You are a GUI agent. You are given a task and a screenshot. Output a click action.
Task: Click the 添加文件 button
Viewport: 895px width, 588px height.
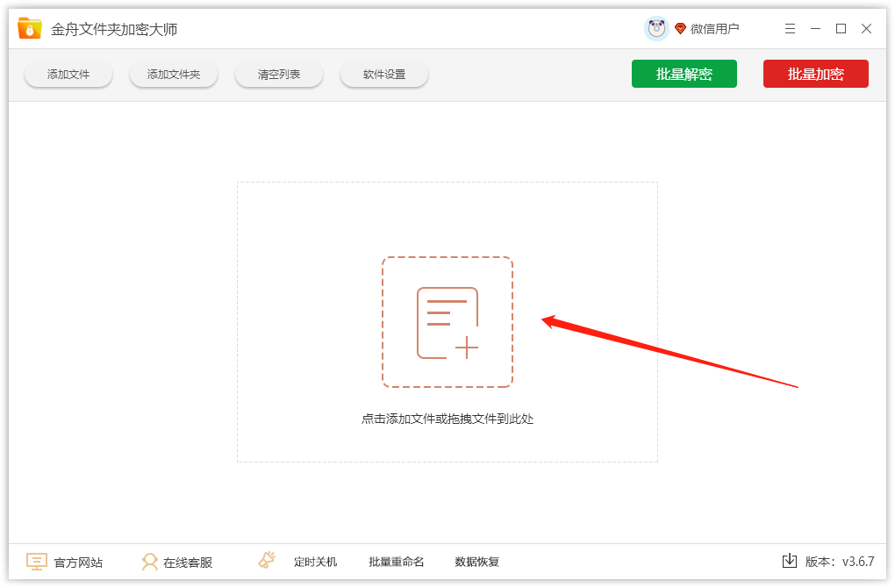click(68, 74)
